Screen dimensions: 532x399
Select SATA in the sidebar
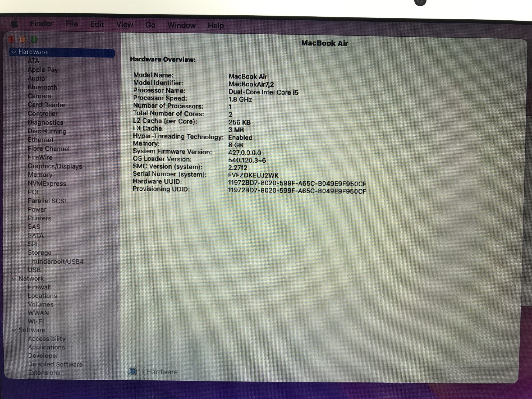[x=36, y=235]
